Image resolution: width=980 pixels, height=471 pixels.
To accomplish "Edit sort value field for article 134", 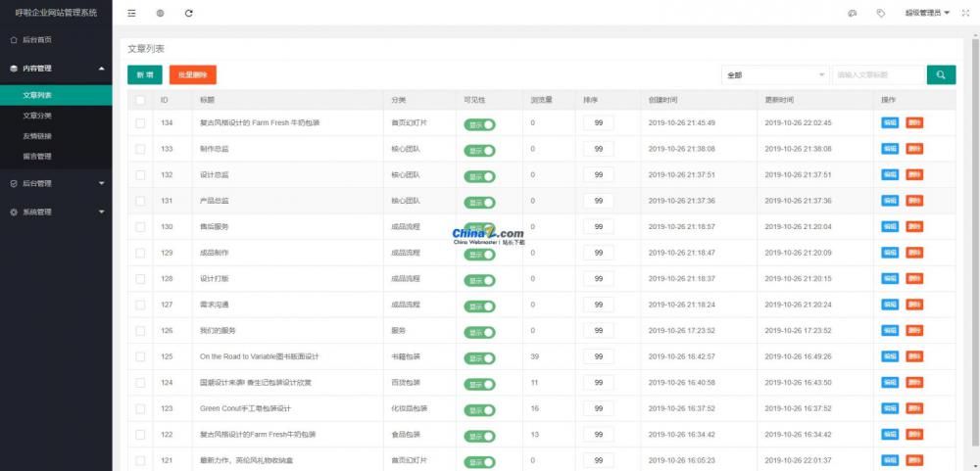I will (x=598, y=123).
